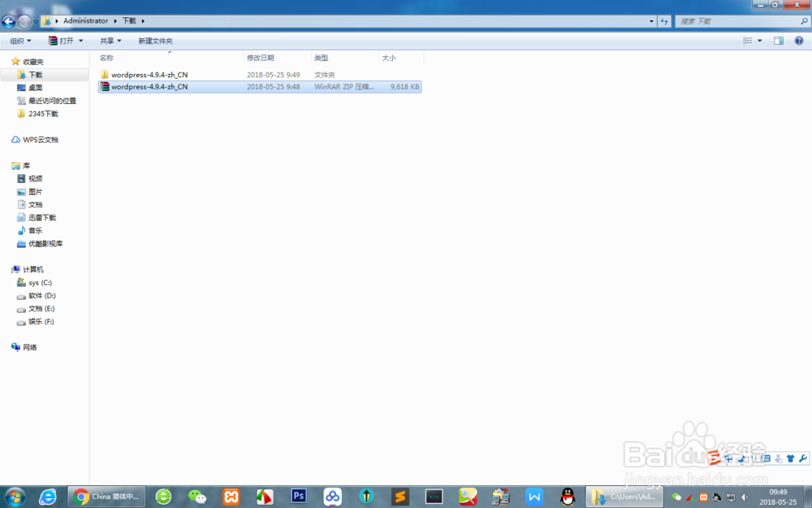Open the 娱乐 (F:) drive

(x=41, y=321)
